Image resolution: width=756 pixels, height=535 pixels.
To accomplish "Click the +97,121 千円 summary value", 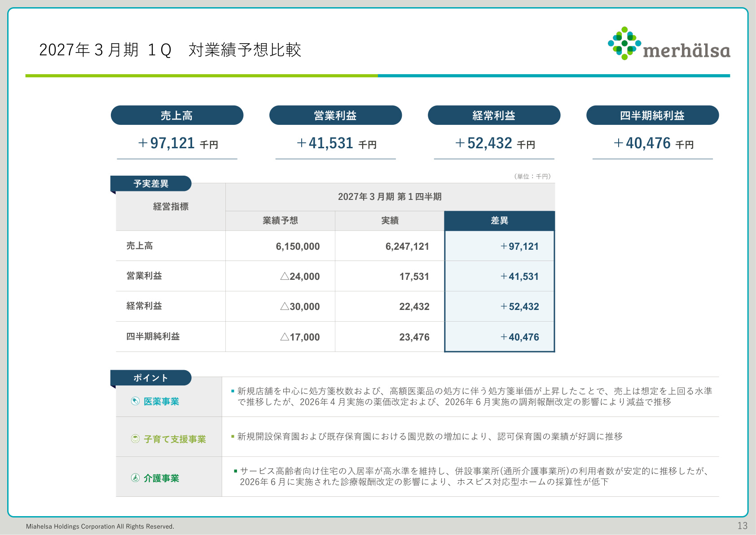I will pos(178,143).
